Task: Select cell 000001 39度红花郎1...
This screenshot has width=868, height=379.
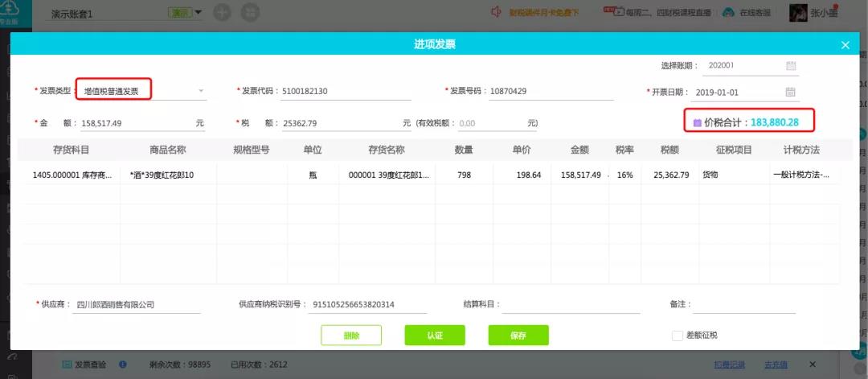Action: (387, 175)
